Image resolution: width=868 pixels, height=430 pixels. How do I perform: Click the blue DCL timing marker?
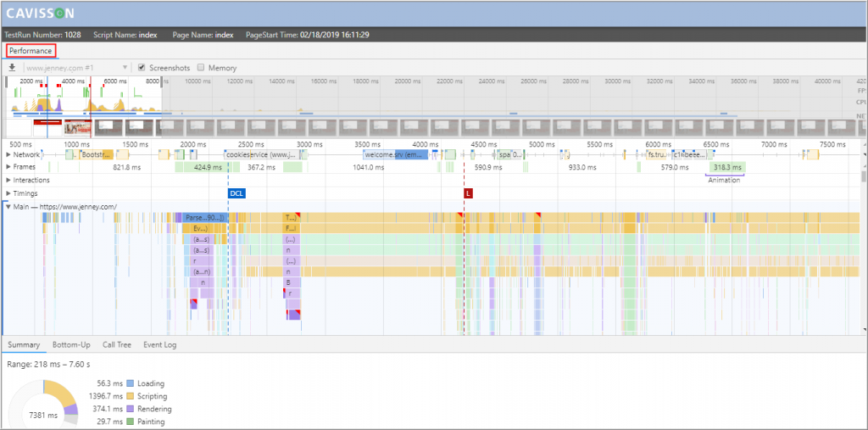[x=236, y=193]
